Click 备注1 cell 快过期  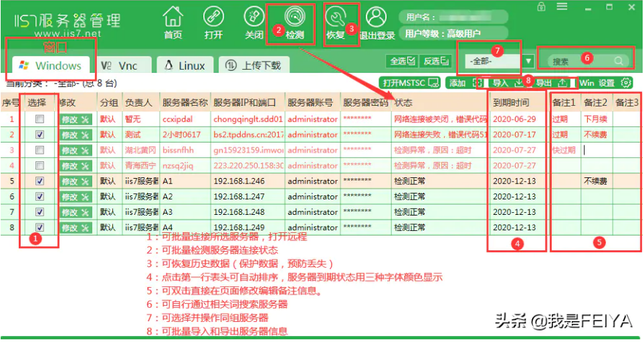pos(564,151)
